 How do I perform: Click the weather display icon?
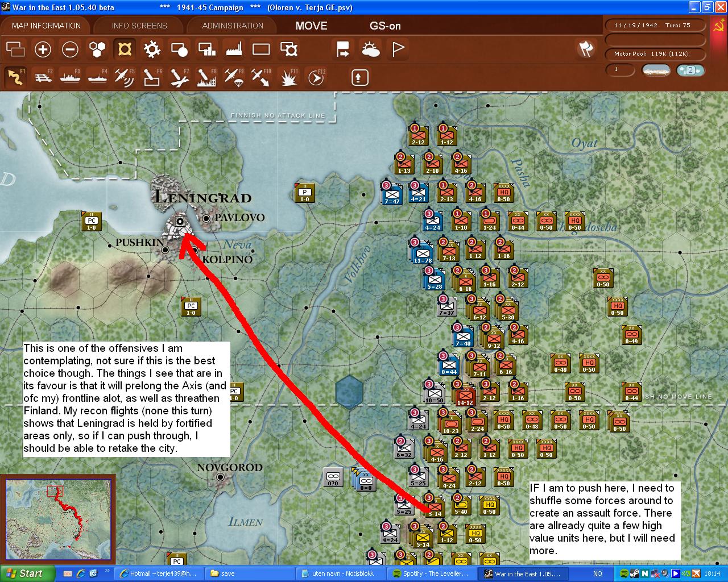(x=371, y=49)
